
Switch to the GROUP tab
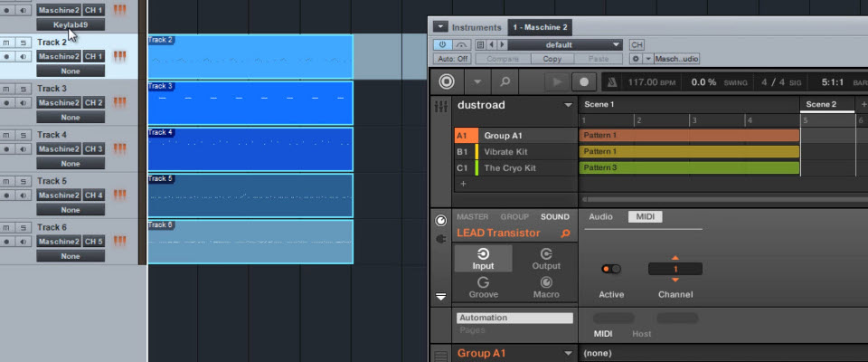(514, 217)
